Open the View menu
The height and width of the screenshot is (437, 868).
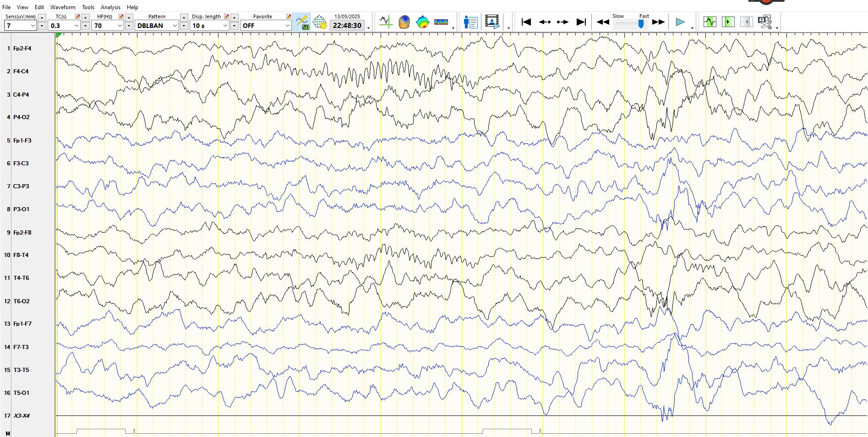coord(22,7)
